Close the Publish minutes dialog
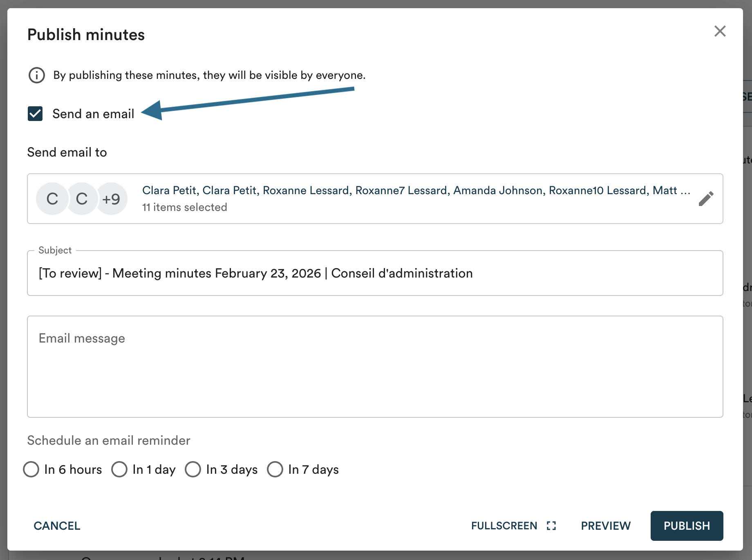This screenshot has height=560, width=752. tap(720, 31)
